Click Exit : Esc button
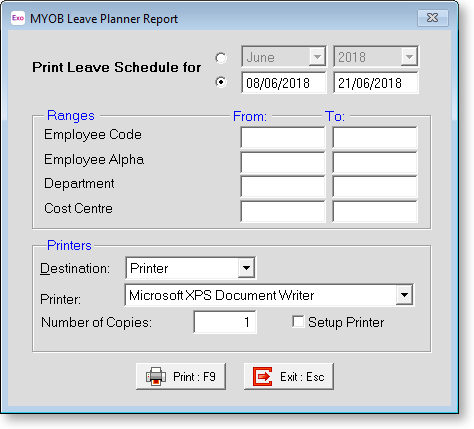The height and width of the screenshot is (429, 474). click(289, 377)
